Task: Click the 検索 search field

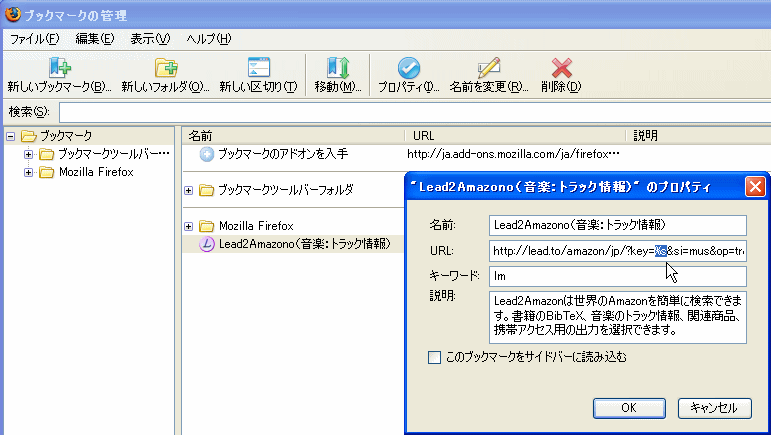Action: [x=415, y=113]
